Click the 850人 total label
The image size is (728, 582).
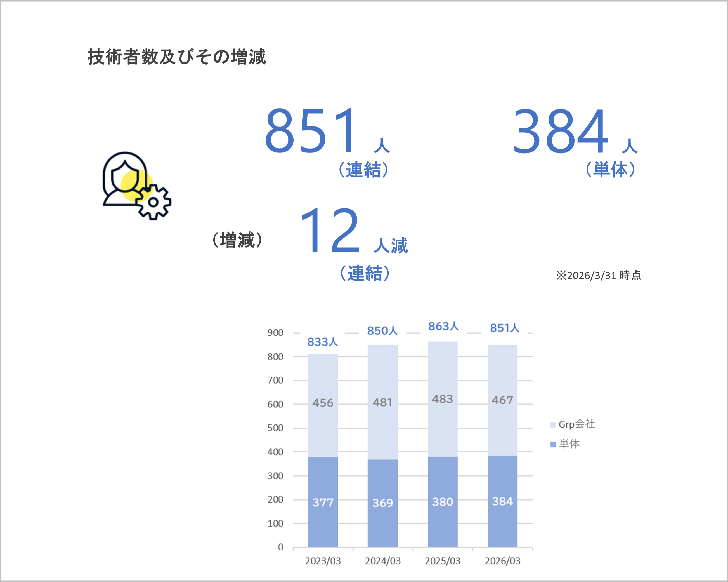coord(382,330)
